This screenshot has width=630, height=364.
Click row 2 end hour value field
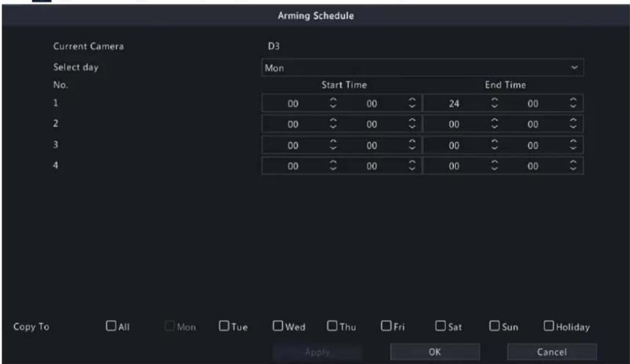click(x=454, y=125)
